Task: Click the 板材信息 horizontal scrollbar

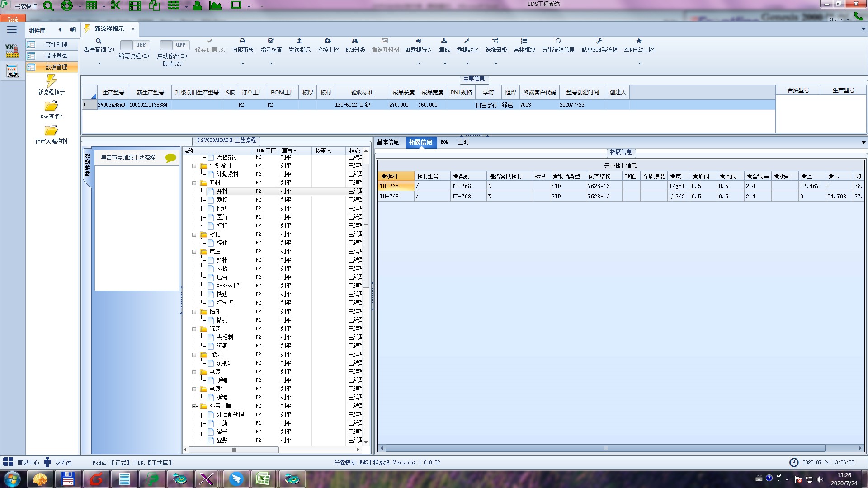Action: (x=605, y=448)
